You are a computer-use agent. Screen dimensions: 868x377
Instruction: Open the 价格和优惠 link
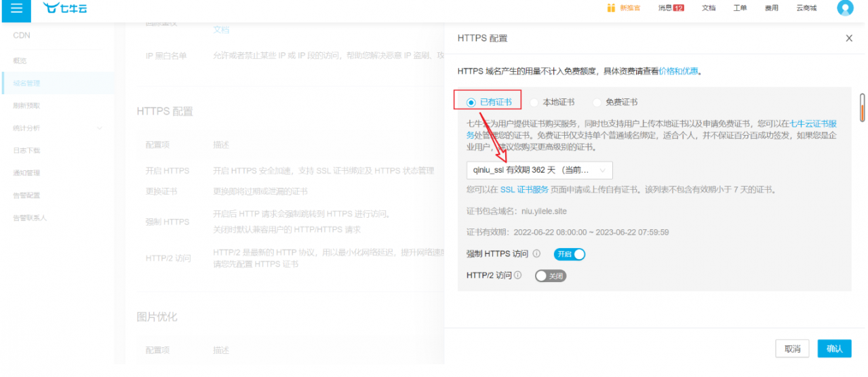tap(679, 71)
